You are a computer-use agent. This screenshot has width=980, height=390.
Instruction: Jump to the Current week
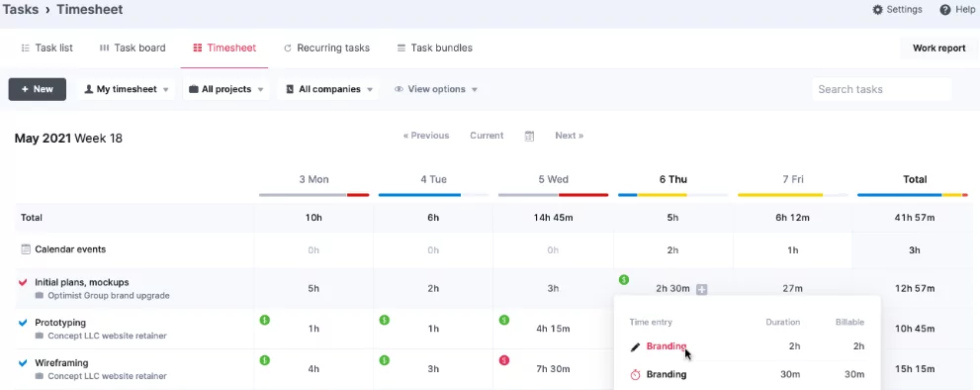pyautogui.click(x=487, y=136)
